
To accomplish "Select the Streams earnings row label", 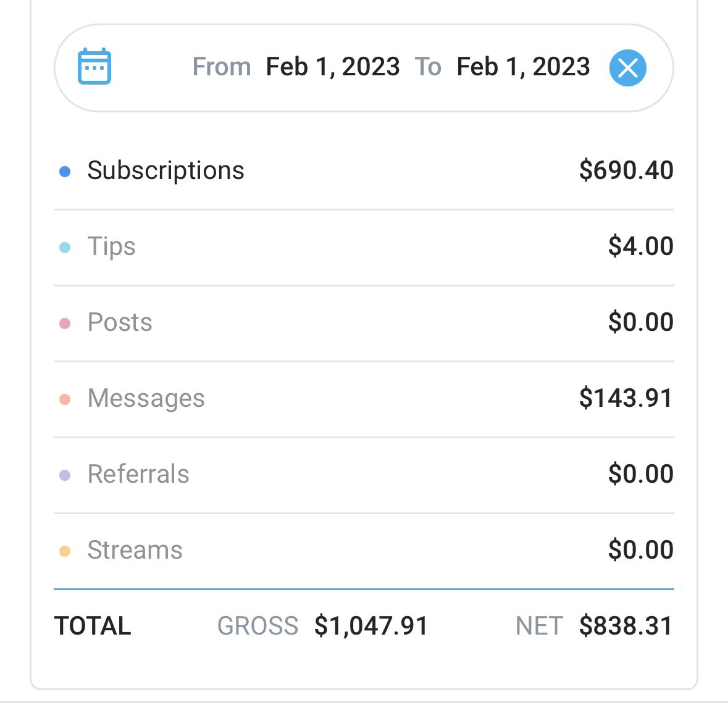I will pyautogui.click(x=135, y=550).
